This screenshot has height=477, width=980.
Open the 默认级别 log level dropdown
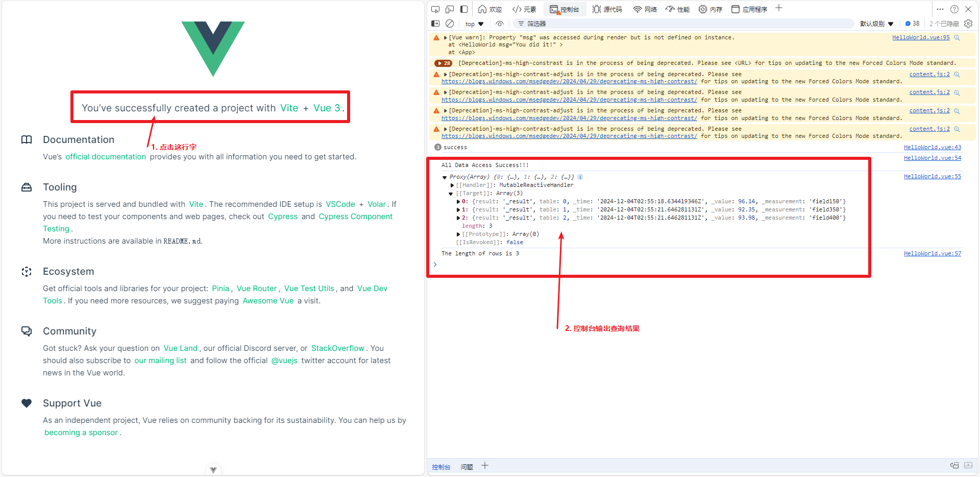[x=877, y=24]
